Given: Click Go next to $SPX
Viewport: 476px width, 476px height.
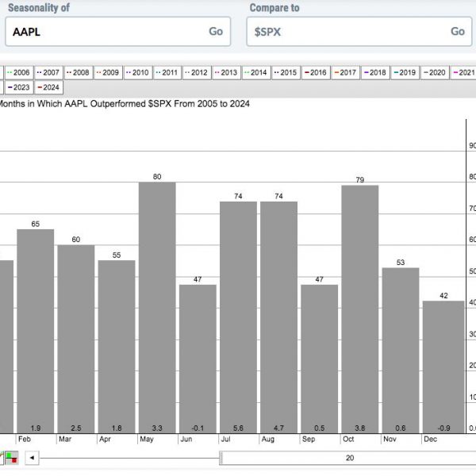Looking at the screenshot, I should [x=458, y=32].
